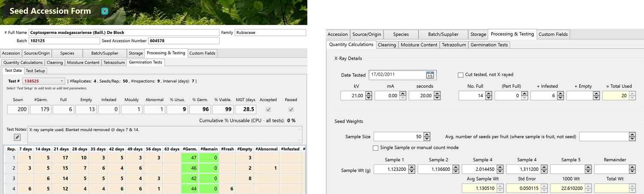
Task: Click the (Part Full) stepper arrows
Action: 525,96
